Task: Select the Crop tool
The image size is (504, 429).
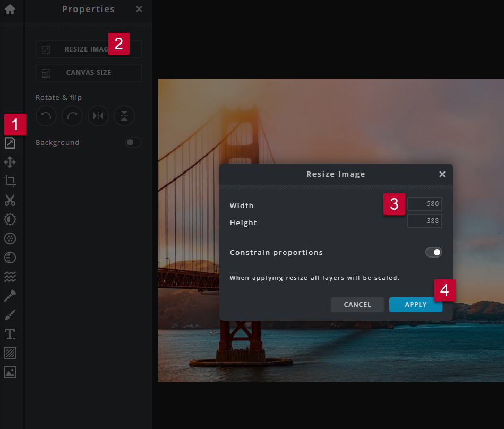Action: click(x=10, y=181)
